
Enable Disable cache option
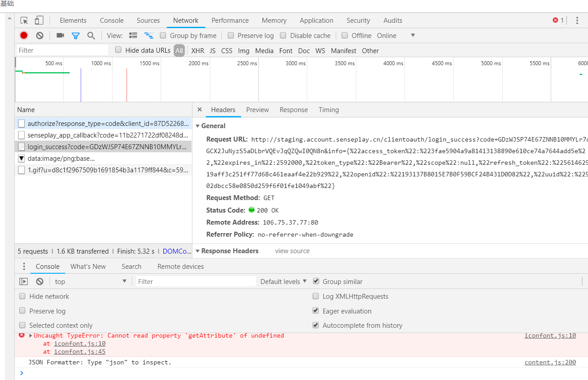pyautogui.click(x=283, y=35)
